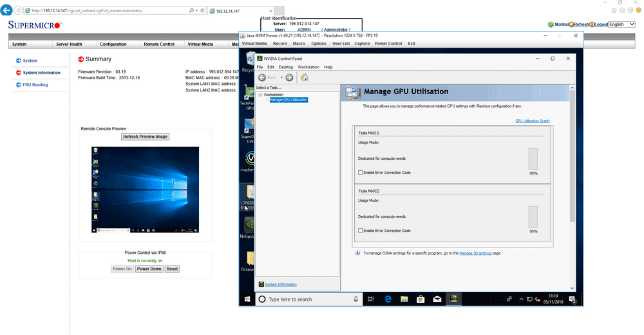Open the NVIDIA File menu

260,67
